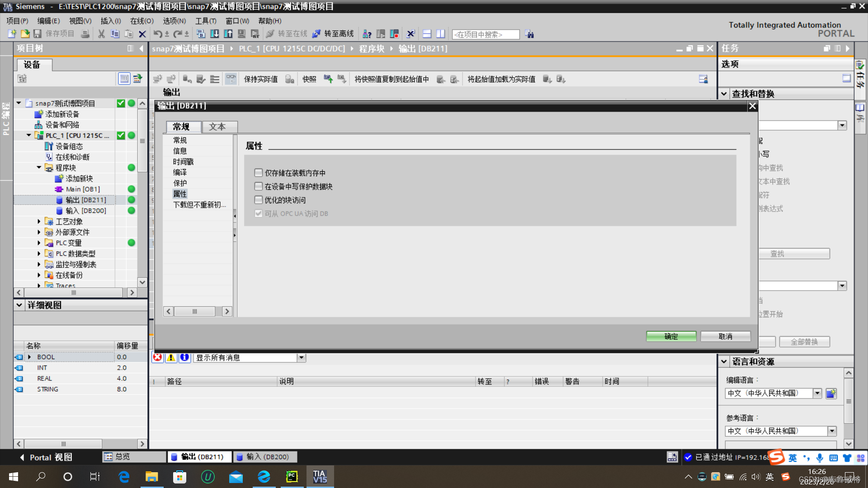This screenshot has width=868, height=488.
Task: Toggle 优化的块访问 checkbox
Action: (x=259, y=200)
